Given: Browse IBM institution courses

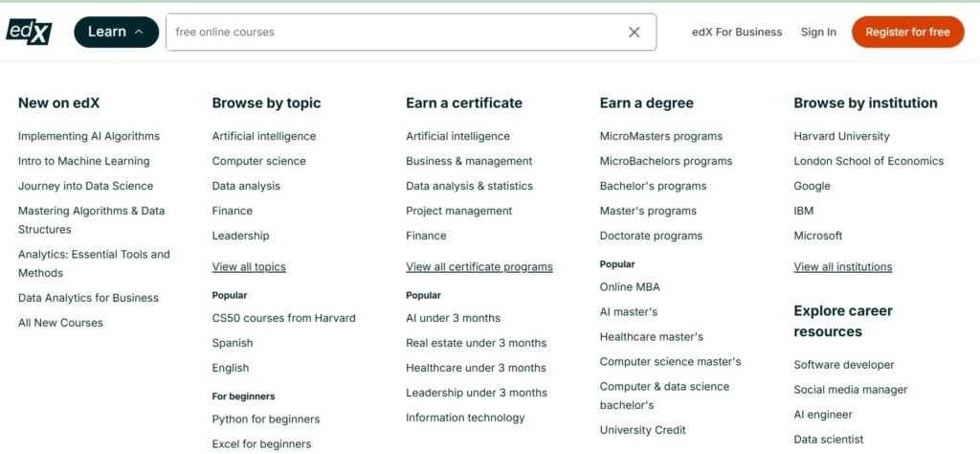Looking at the screenshot, I should (x=804, y=211).
